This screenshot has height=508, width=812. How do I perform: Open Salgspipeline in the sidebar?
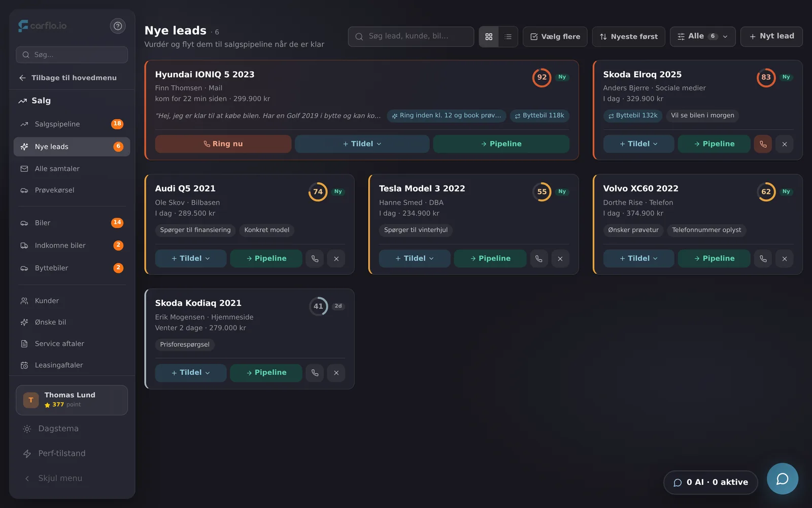pyautogui.click(x=72, y=124)
